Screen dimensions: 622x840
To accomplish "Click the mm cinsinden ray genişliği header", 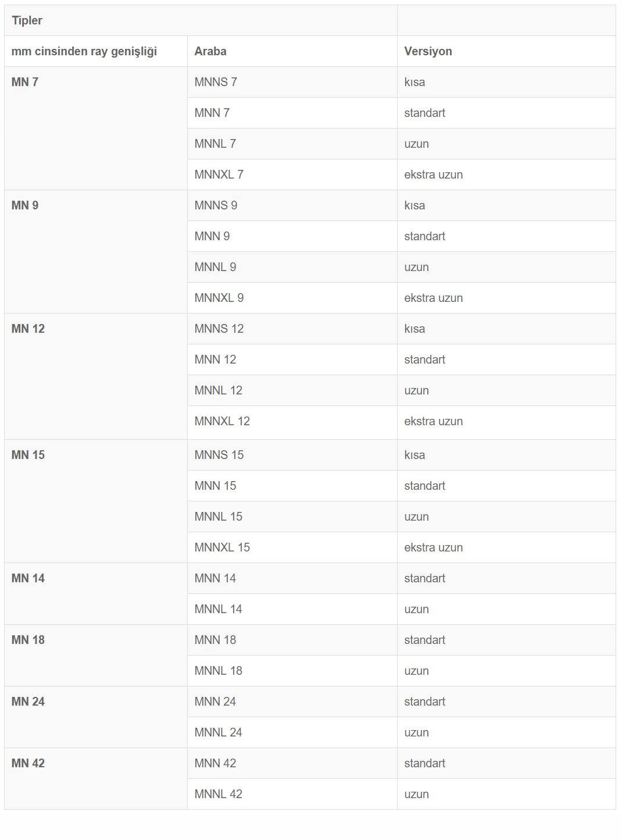I will (x=84, y=51).
